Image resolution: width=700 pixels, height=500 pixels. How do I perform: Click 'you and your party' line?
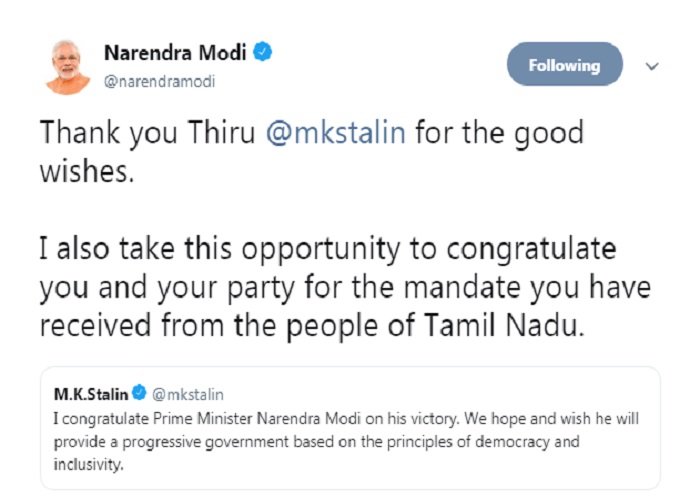[345, 287]
